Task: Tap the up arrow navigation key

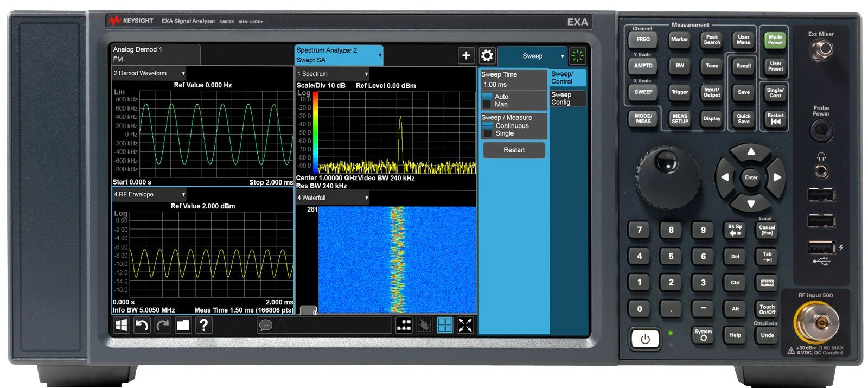Action: coord(751,151)
